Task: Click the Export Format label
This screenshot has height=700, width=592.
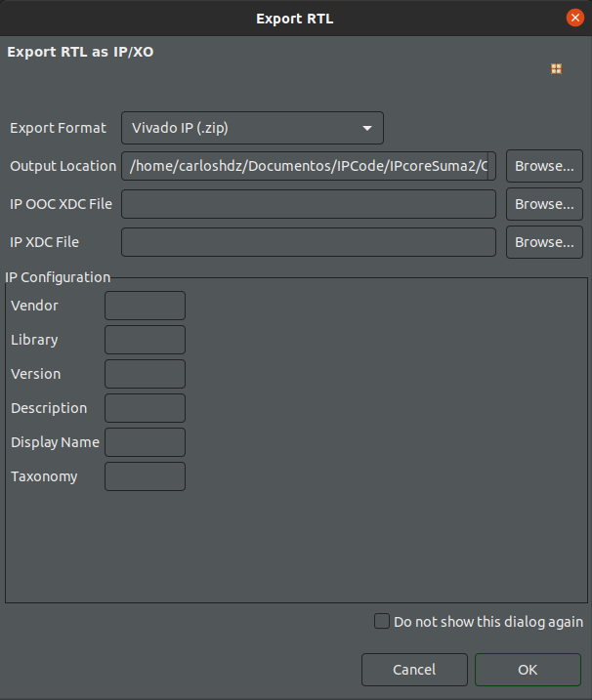Action: point(58,128)
